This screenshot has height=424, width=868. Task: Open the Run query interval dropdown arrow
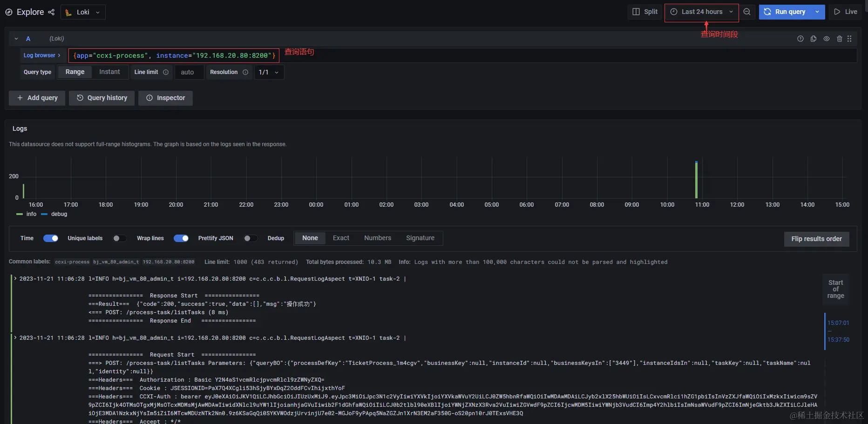817,12
